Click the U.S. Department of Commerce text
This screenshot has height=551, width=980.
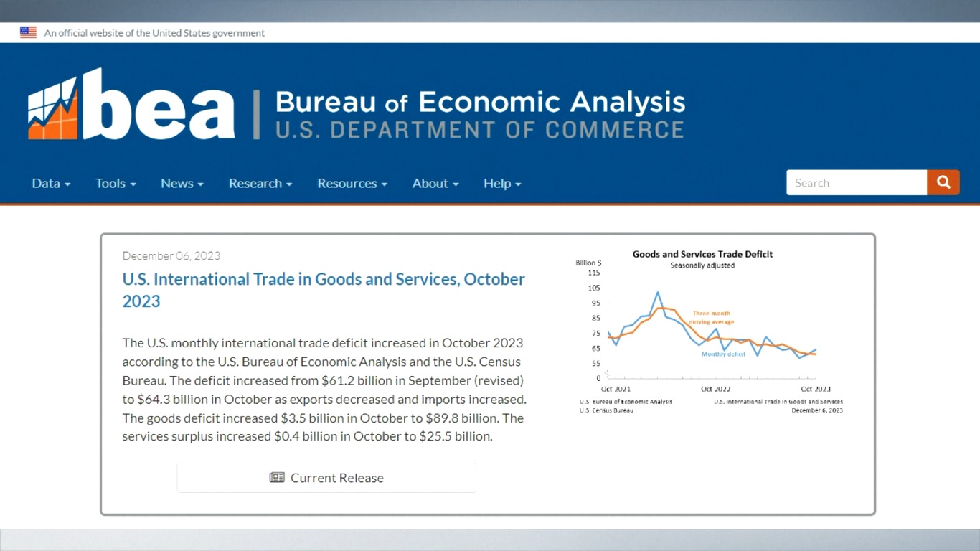[x=479, y=131]
